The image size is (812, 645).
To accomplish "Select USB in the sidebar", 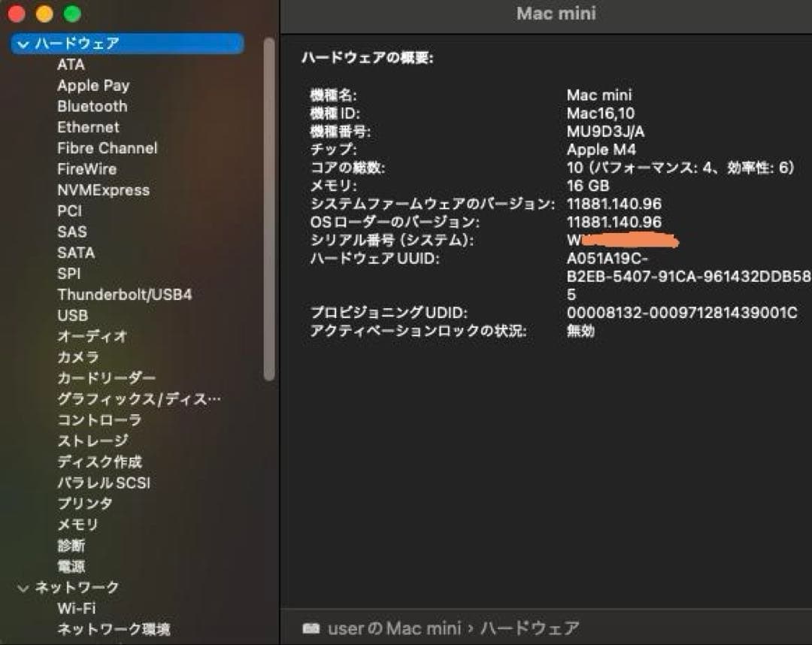I will click(72, 316).
